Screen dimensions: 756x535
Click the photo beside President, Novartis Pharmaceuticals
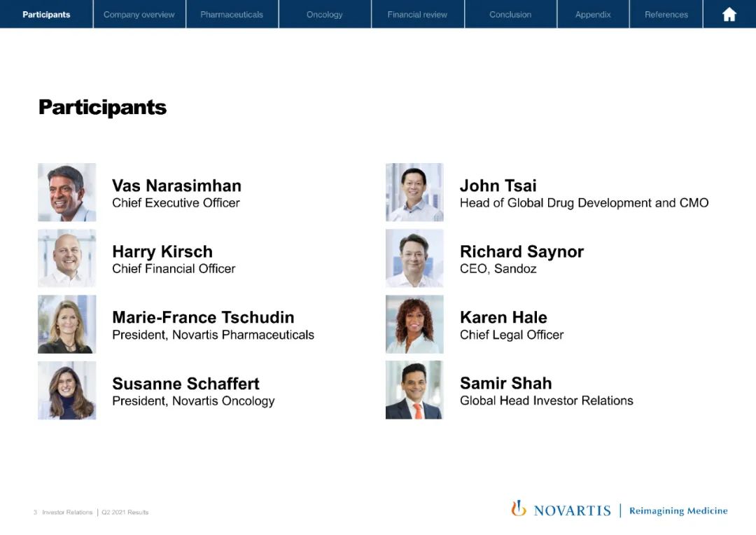click(66, 324)
